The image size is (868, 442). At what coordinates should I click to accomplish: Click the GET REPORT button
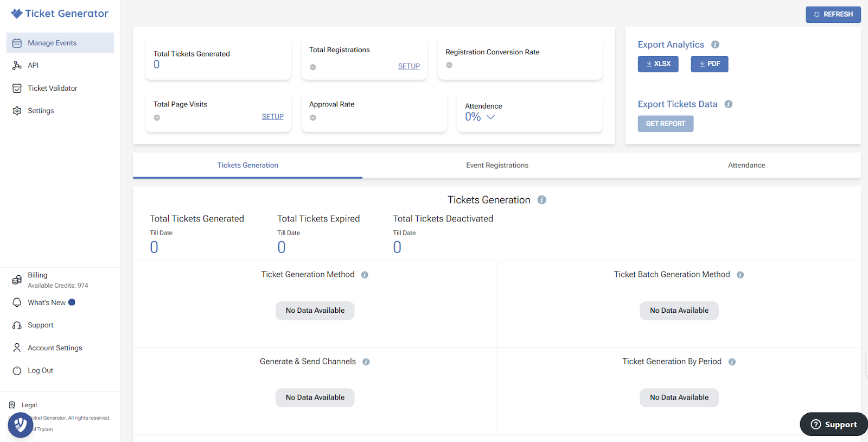pos(666,124)
